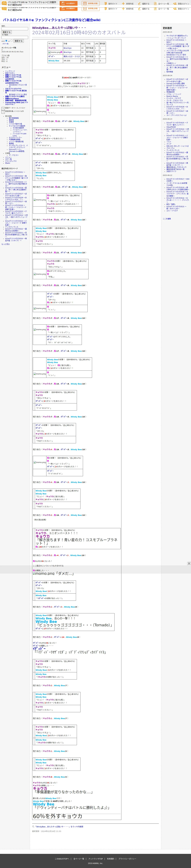The height and width of the screenshot is (868, 191).
Task: Select the 'and' radio button for tag search
Action: point(6,41)
